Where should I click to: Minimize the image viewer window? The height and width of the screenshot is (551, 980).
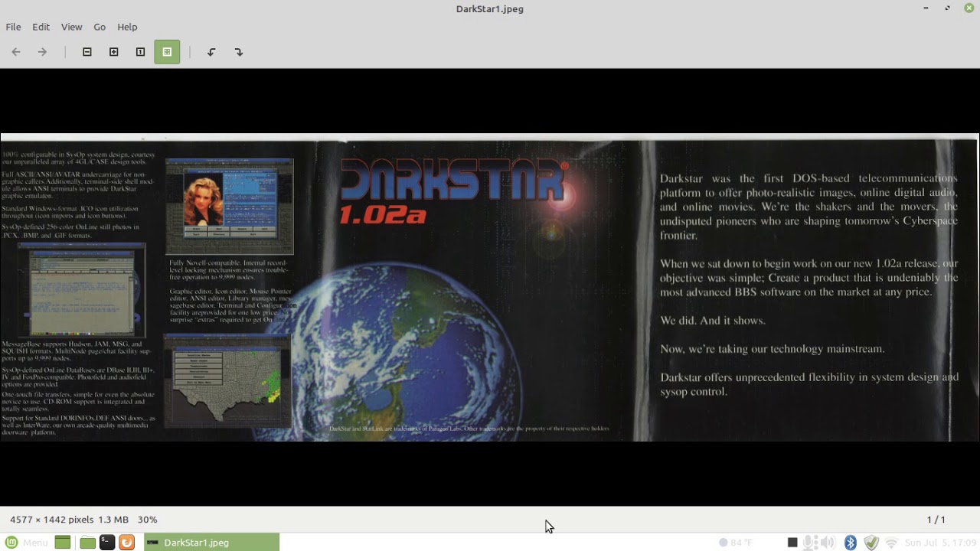926,8
